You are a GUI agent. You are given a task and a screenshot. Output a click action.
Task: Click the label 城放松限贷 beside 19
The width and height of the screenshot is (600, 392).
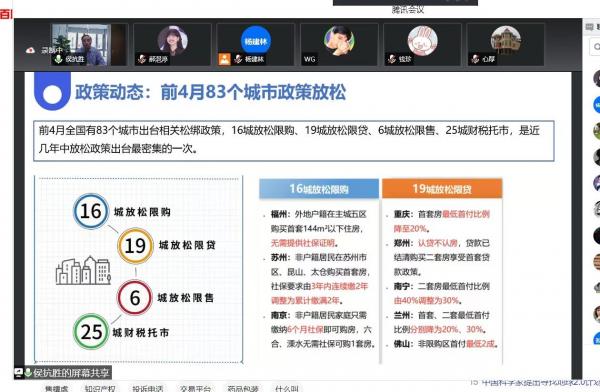[187, 245]
